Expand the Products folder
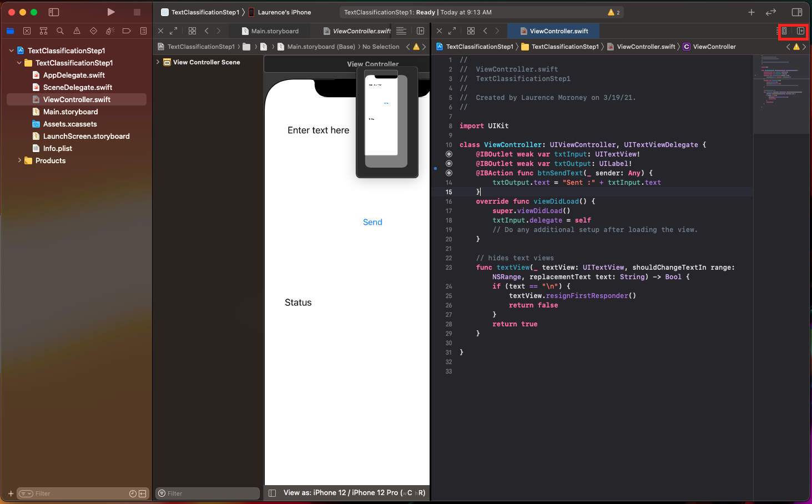The height and width of the screenshot is (504, 812). (x=20, y=160)
